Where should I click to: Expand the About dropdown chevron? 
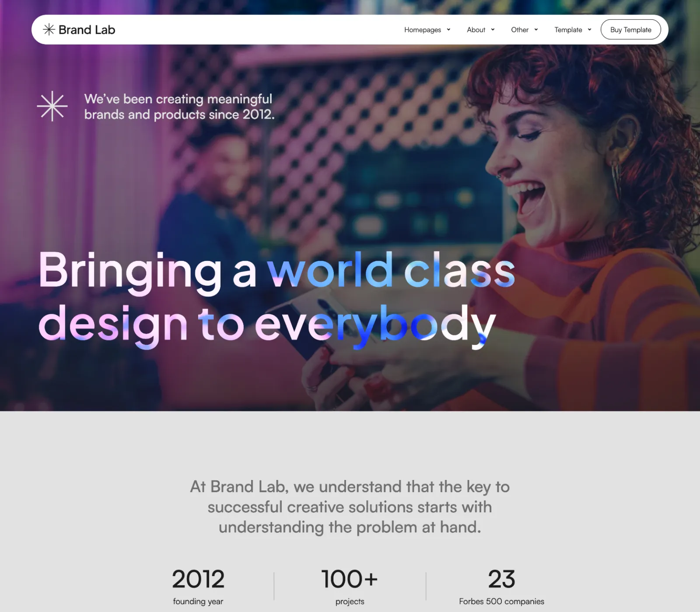click(x=493, y=30)
